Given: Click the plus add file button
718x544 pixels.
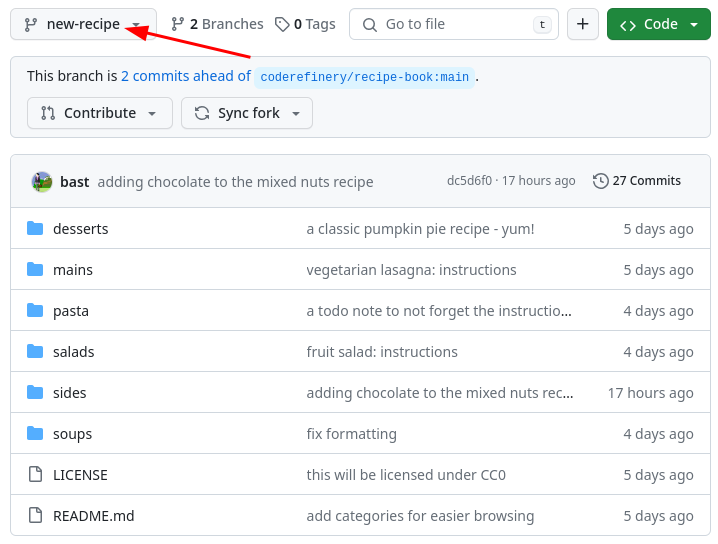Looking at the screenshot, I should pyautogui.click(x=582, y=24).
